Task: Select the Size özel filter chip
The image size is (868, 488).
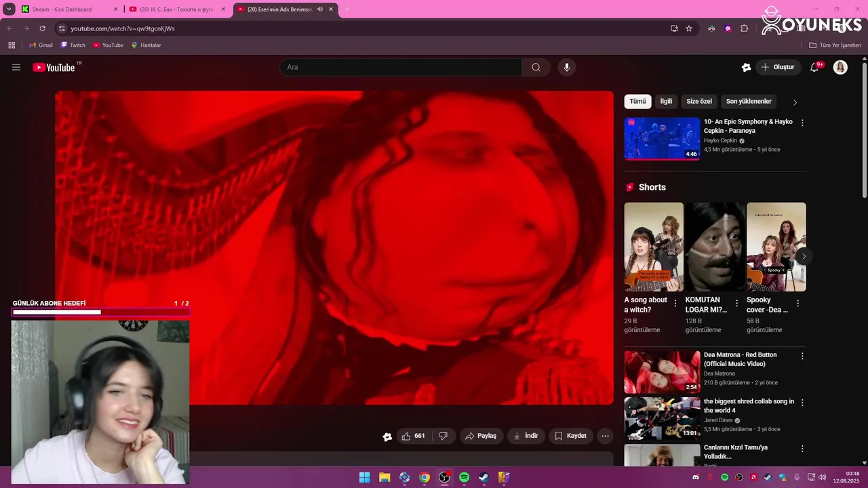Action: 699,102
